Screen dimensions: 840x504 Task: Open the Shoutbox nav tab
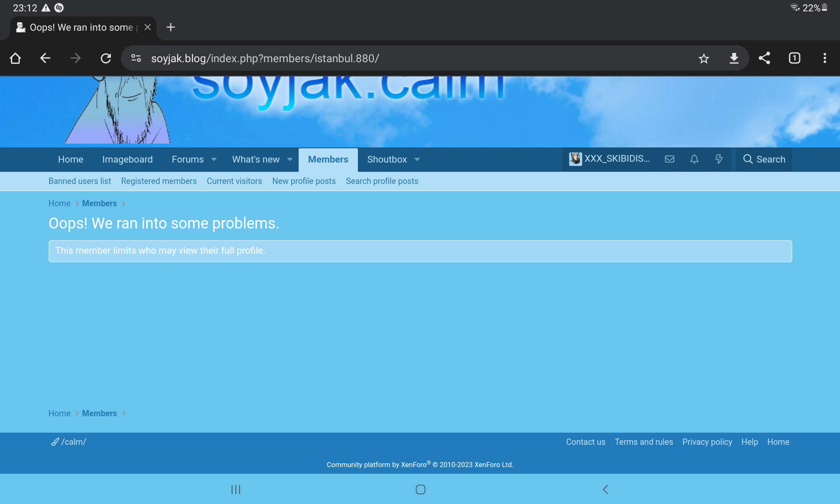point(387,160)
